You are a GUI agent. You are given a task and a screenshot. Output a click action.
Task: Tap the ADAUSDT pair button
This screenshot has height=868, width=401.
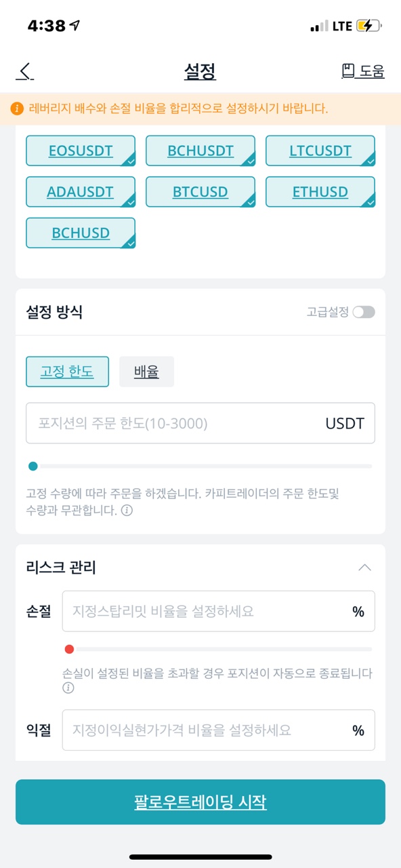click(x=81, y=192)
